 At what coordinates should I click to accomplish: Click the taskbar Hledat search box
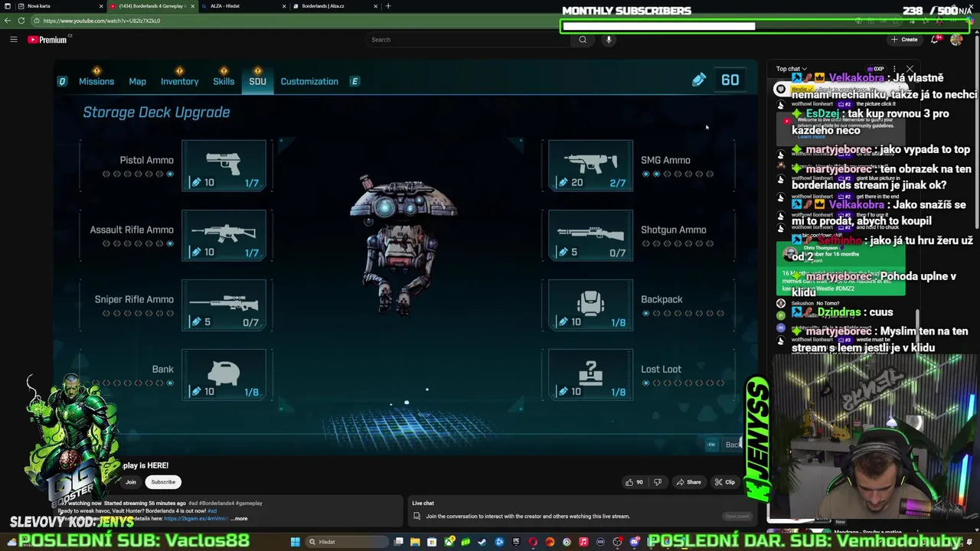pos(348,542)
